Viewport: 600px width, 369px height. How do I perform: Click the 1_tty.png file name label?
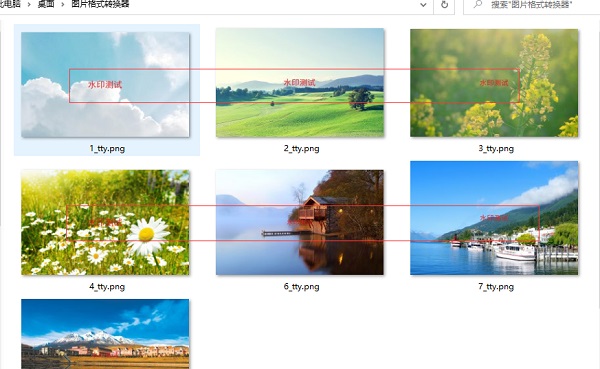tap(107, 149)
